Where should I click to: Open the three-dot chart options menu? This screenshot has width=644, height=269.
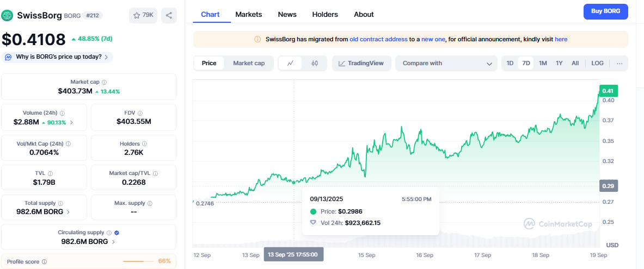pos(620,63)
